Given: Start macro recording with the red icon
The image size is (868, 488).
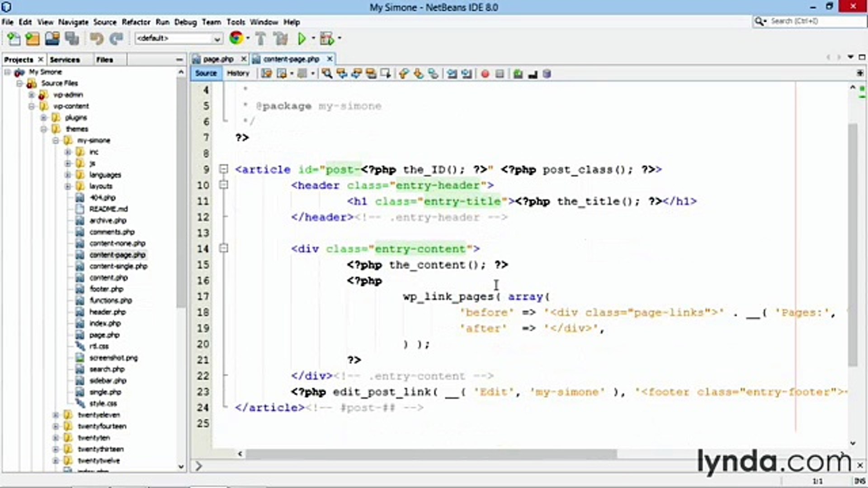Looking at the screenshot, I should 485,74.
